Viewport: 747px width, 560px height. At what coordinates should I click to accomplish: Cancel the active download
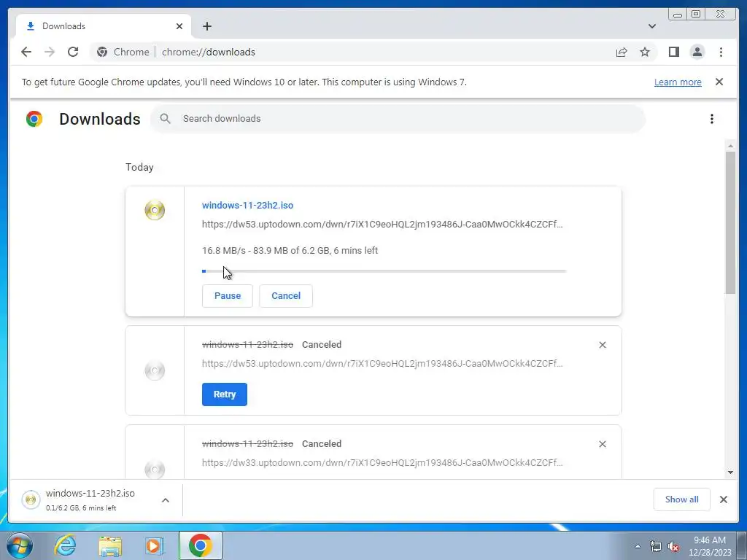286,296
